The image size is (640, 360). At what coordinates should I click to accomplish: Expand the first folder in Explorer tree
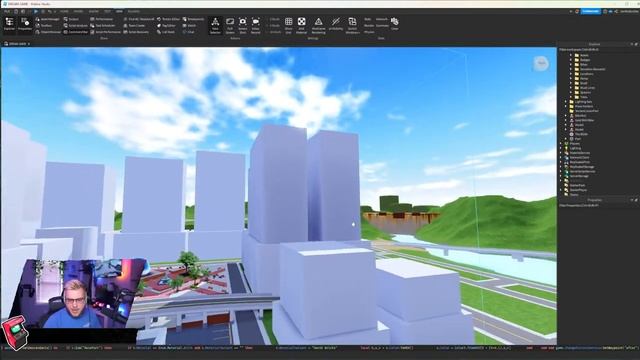(571, 55)
